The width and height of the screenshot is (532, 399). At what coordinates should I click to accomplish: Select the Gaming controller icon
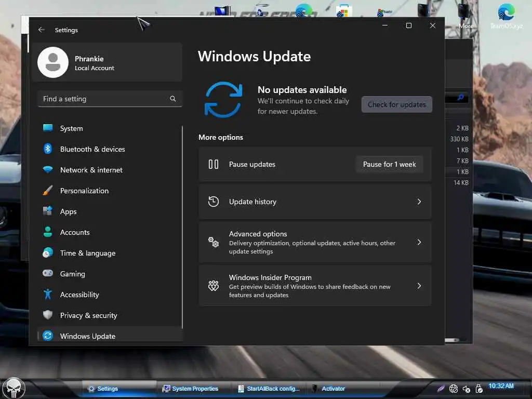[x=48, y=273]
